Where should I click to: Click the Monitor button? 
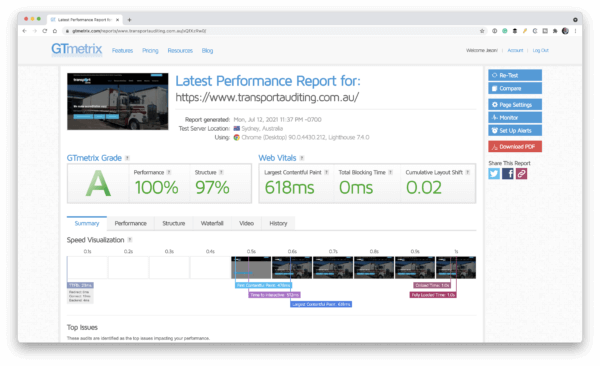[515, 118]
